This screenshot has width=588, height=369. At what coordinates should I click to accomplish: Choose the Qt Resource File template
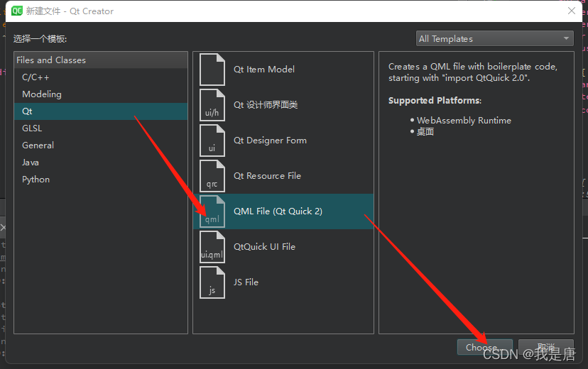(x=283, y=176)
